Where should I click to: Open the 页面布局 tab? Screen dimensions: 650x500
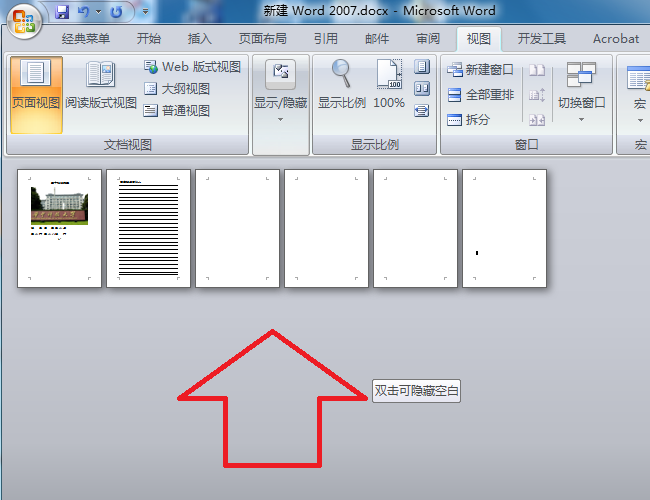coord(262,39)
